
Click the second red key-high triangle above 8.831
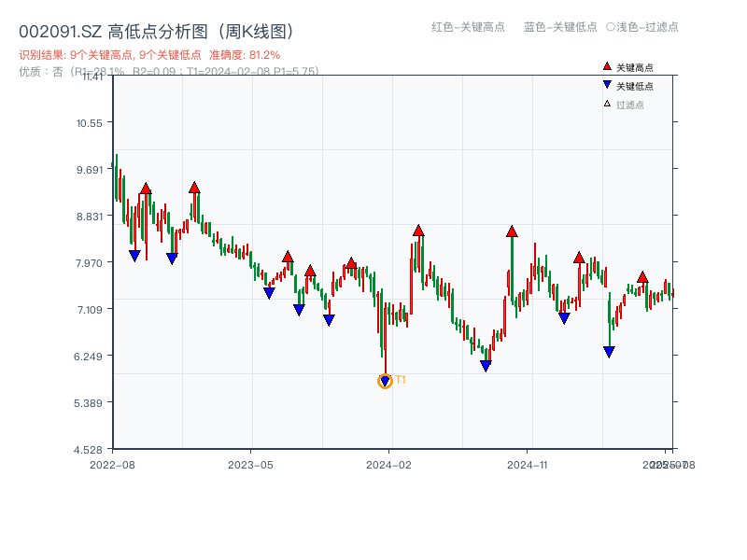pyautogui.click(x=194, y=188)
